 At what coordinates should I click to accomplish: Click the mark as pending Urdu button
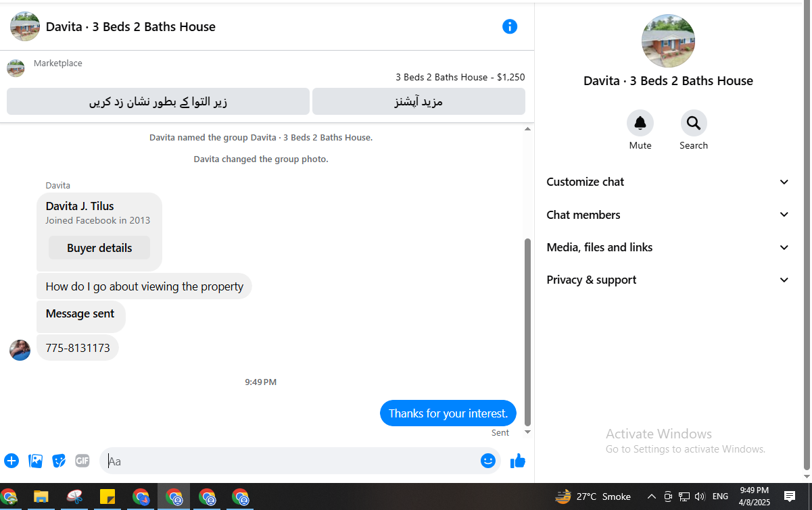coord(158,102)
